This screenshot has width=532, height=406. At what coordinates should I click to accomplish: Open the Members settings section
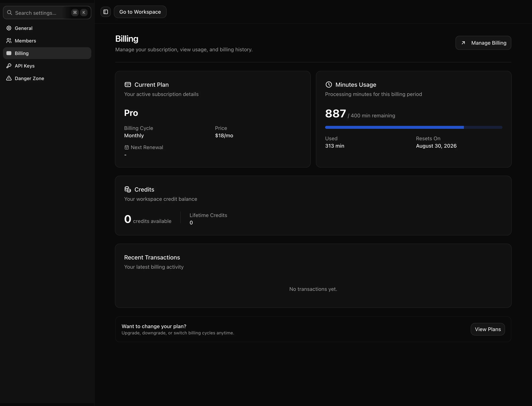pyautogui.click(x=47, y=41)
